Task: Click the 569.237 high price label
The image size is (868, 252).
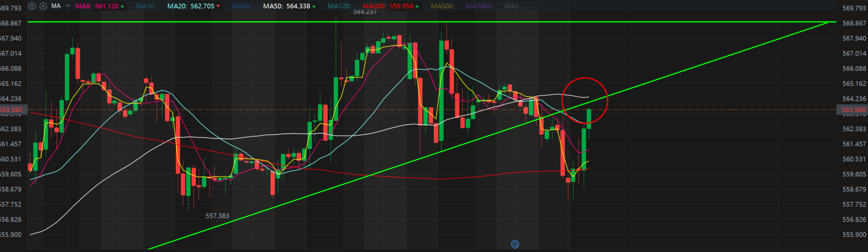Action: point(365,11)
